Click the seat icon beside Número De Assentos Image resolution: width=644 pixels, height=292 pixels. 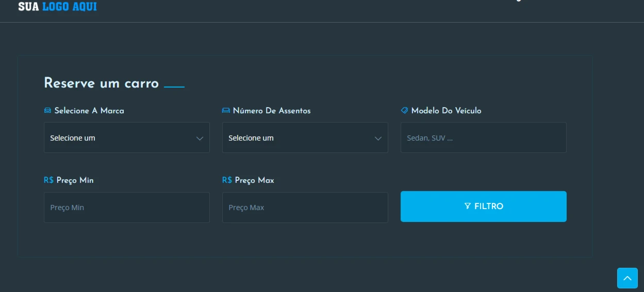[x=226, y=110]
